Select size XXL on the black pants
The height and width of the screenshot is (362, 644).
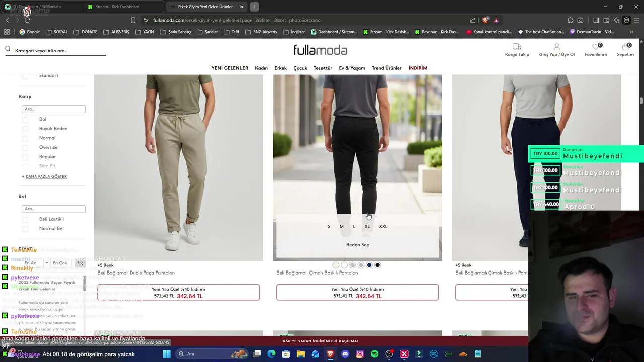(x=383, y=226)
